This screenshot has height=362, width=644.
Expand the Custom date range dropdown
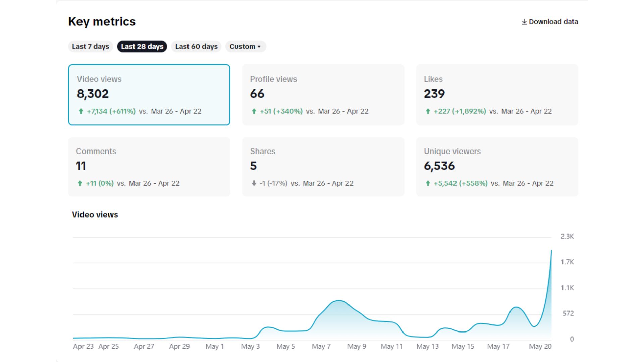(x=245, y=47)
